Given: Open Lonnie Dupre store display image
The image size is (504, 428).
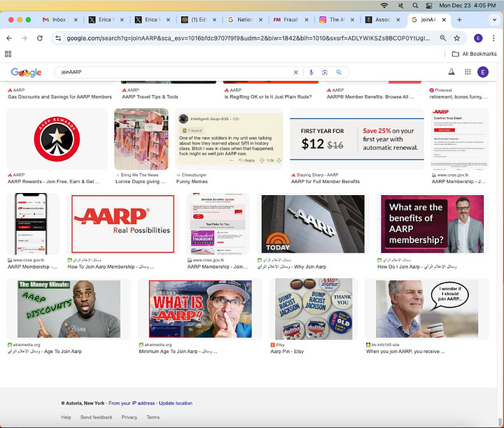Looking at the screenshot, I should (x=141, y=139).
